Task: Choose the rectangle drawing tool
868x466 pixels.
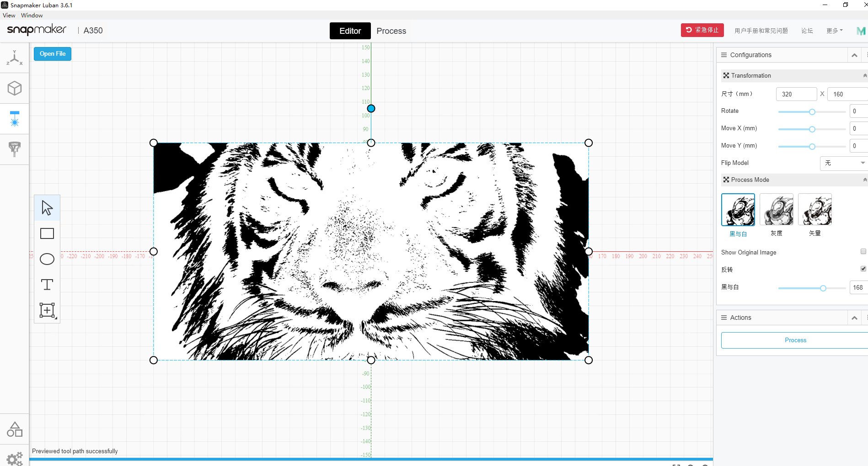Action: coord(47,233)
